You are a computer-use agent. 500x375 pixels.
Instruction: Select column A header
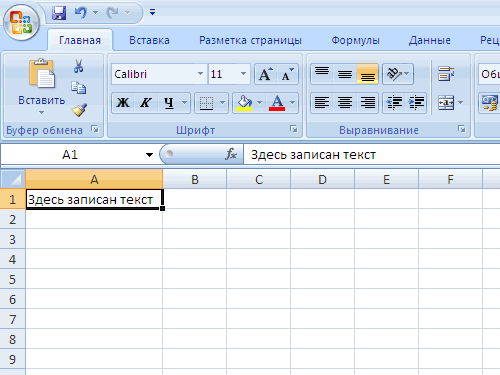tap(94, 179)
